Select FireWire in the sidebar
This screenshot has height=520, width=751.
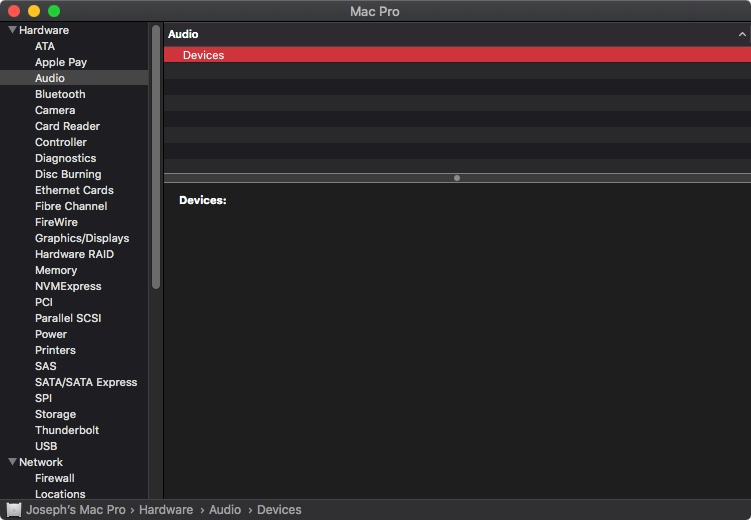click(x=56, y=222)
